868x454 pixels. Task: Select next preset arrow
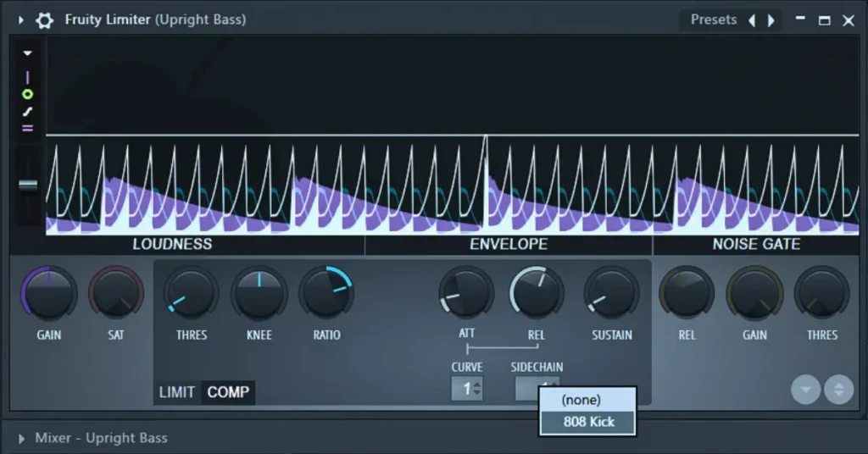tap(771, 20)
